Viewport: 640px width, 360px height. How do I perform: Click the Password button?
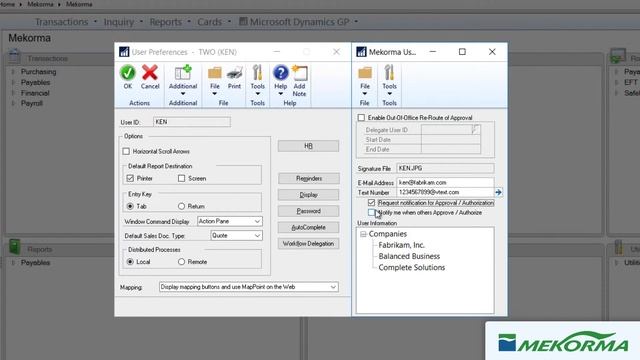309,211
